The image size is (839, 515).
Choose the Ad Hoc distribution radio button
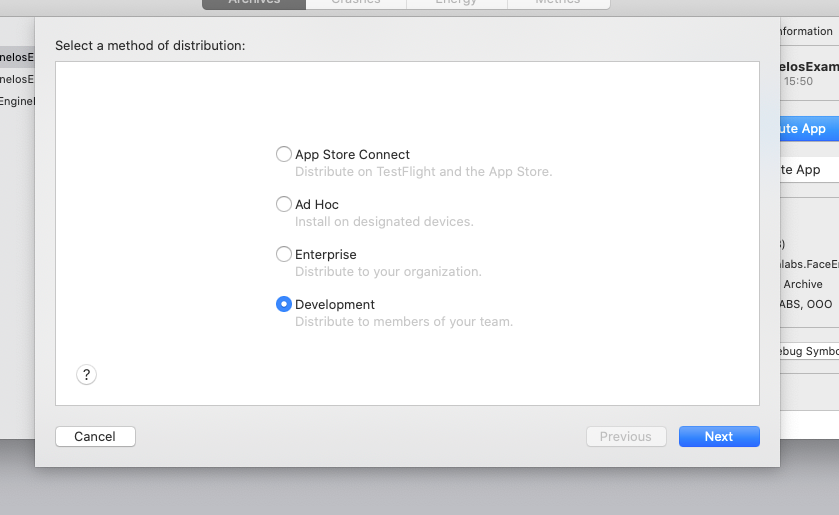(x=284, y=204)
